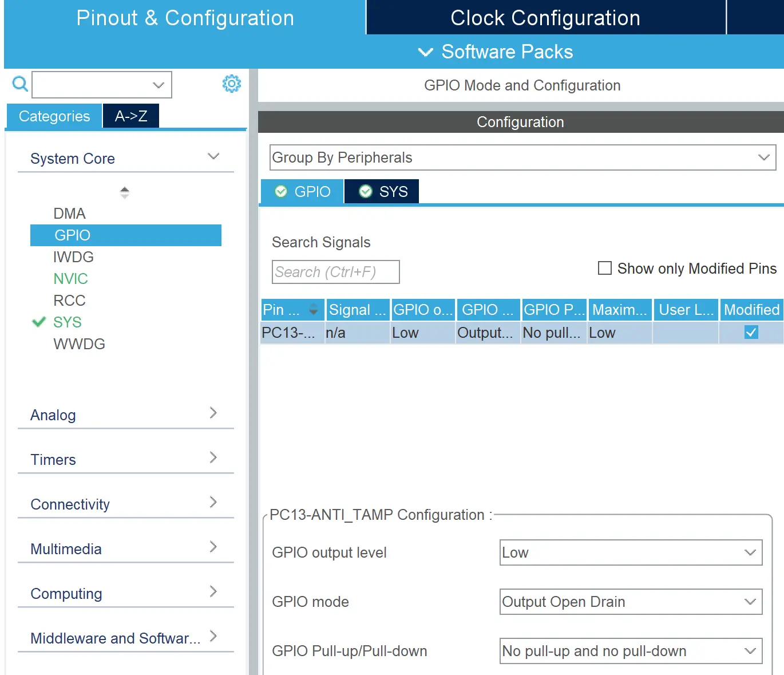
Task: Open the gear settings icon
Action: point(231,84)
